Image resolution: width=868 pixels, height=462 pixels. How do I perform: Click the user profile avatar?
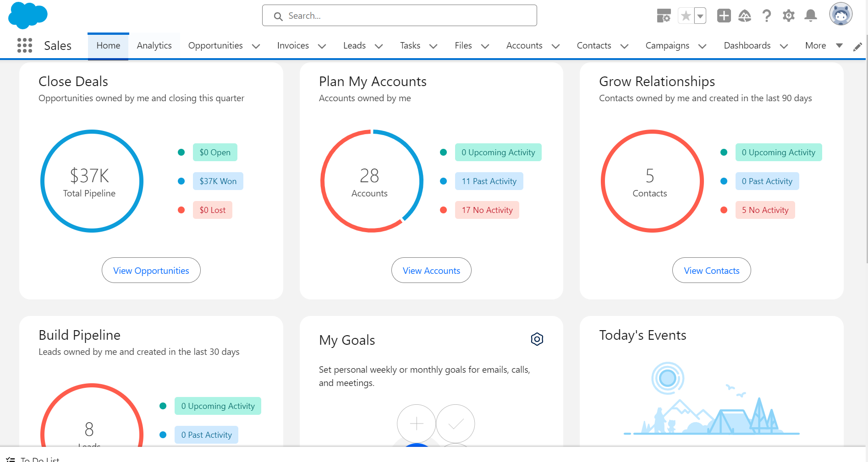(841, 15)
